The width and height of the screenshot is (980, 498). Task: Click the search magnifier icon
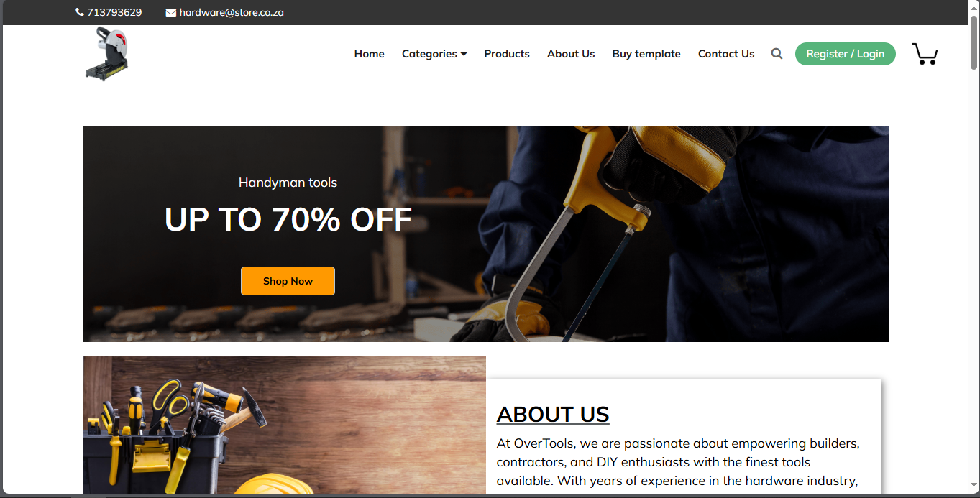777,54
